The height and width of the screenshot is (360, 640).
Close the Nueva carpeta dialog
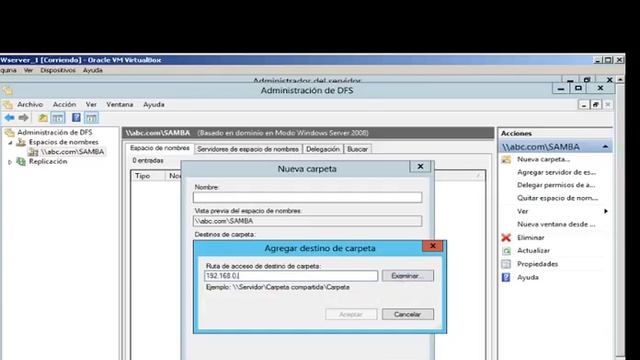coord(420,167)
